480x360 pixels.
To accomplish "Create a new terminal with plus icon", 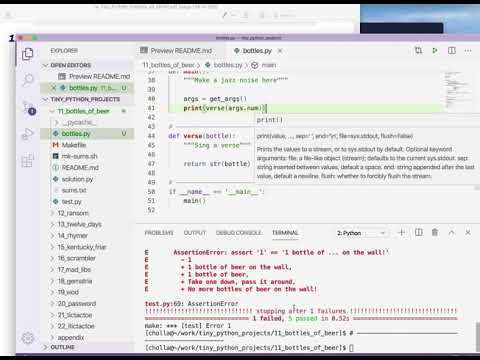I will (x=402, y=232).
